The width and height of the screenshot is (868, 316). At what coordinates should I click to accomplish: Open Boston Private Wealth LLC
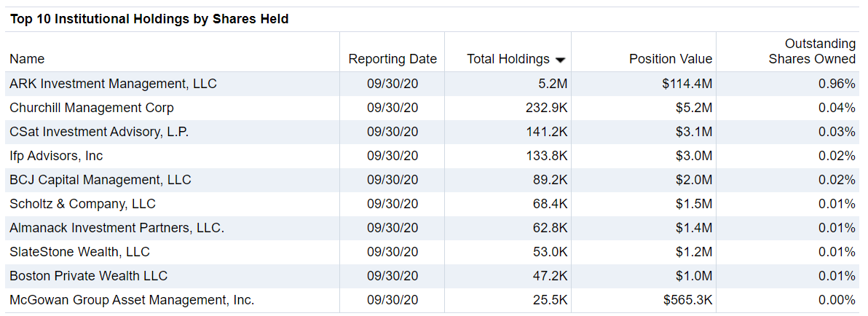[89, 276]
